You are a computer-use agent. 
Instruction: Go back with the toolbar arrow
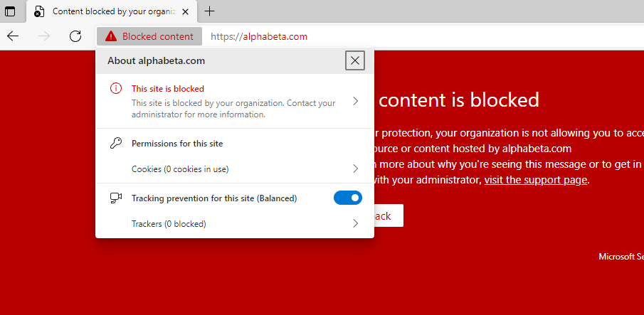[x=13, y=36]
